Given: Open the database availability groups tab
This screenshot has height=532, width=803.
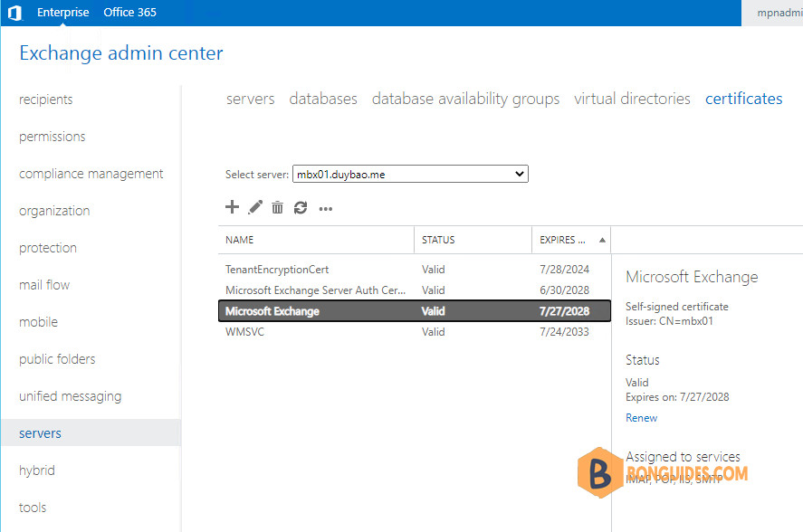Looking at the screenshot, I should tap(465, 99).
